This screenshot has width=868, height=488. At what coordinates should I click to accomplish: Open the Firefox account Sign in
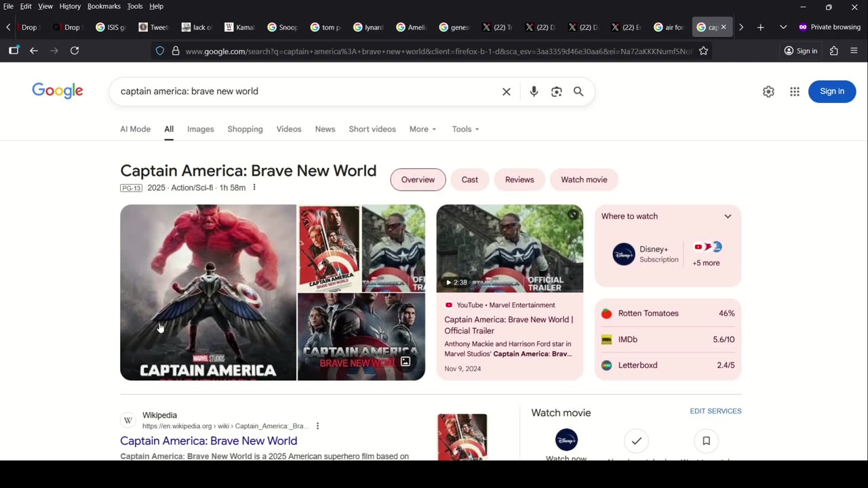point(801,51)
